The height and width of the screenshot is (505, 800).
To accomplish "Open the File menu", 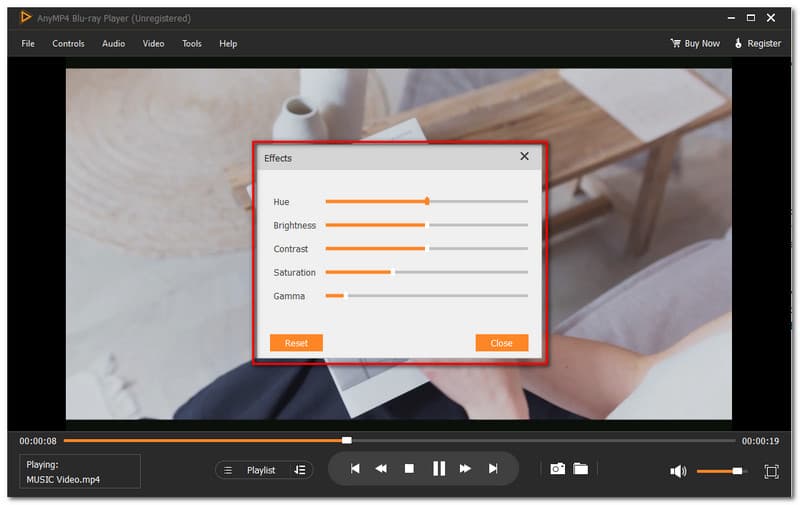I will (28, 43).
